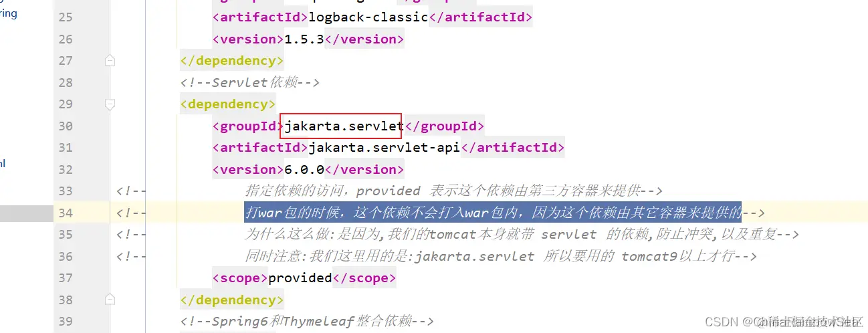Click line number 37 in the gutter
This screenshot has height=333, width=868.
click(x=66, y=277)
